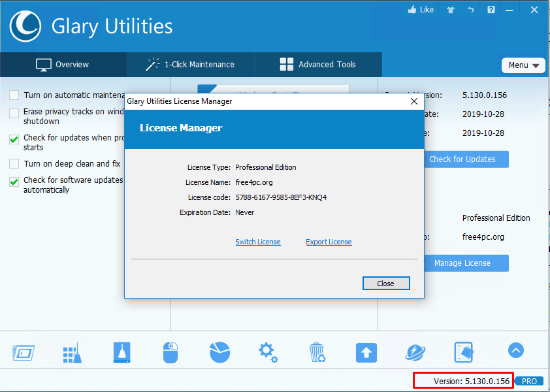The height and width of the screenshot is (392, 550).
Task: Open the Disk Space Analyzer pie icon
Action: coord(219,352)
